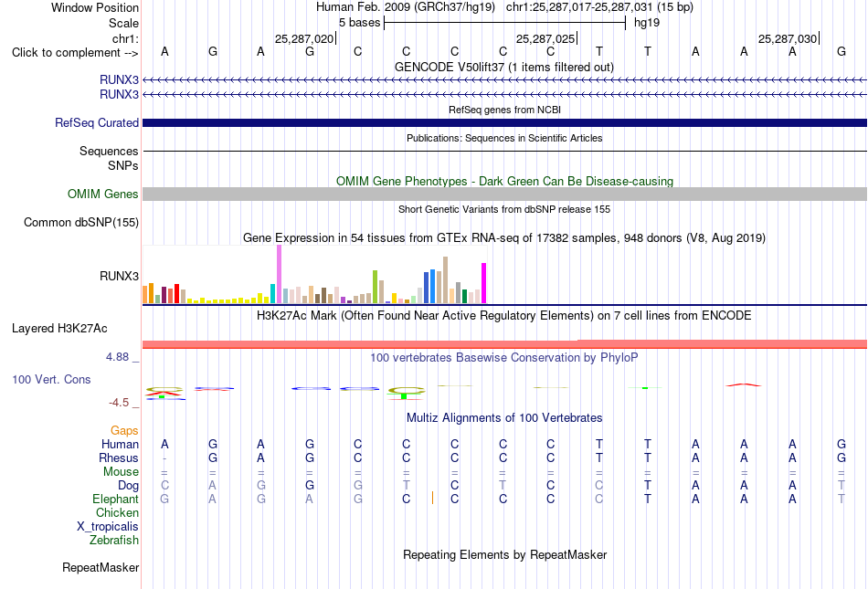The image size is (868, 589).
Task: Click the RUNX3 GTEx expression label
Action: [119, 277]
